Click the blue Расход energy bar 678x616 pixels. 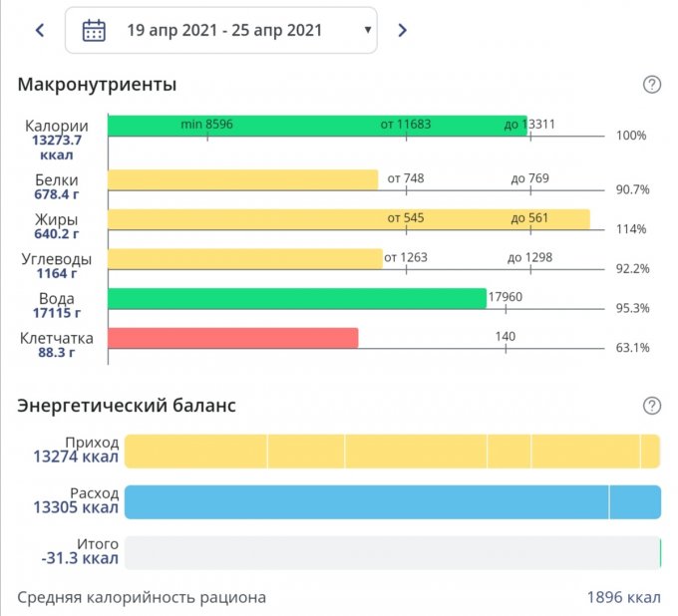(392, 502)
